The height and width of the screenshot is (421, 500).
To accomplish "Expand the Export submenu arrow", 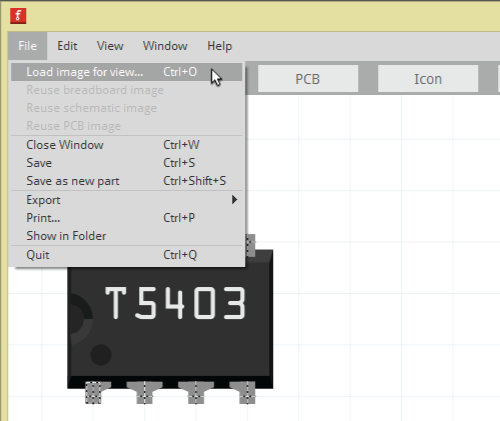I will click(x=234, y=200).
